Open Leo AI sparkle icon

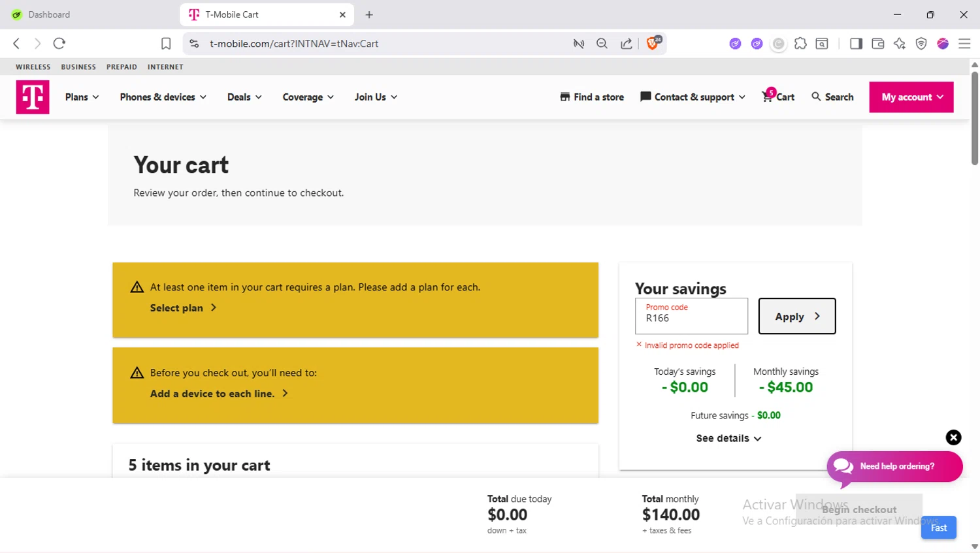click(900, 44)
